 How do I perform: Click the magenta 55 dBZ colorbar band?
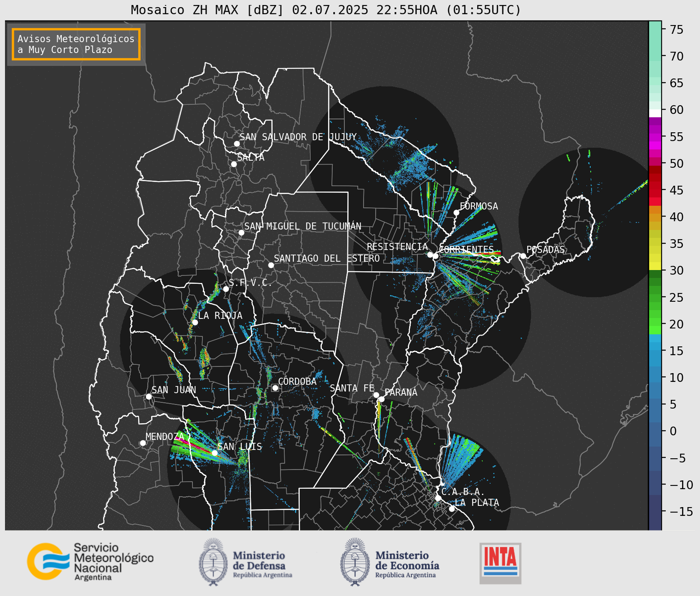point(655,137)
